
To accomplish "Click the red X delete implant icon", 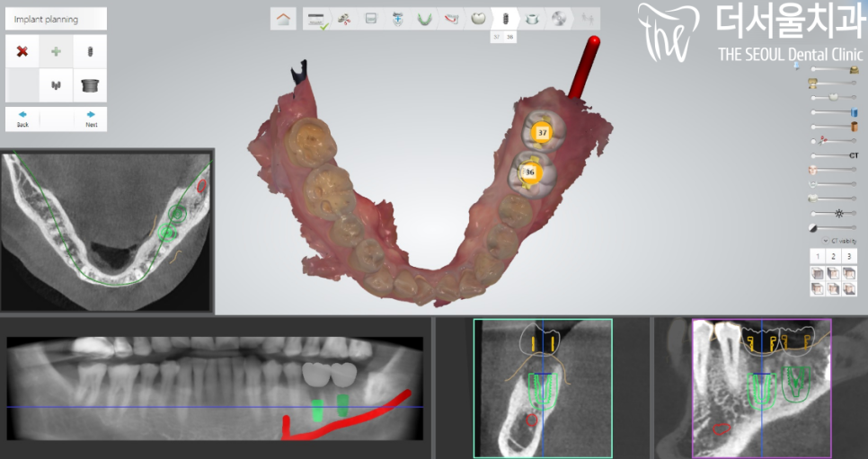I will [22, 51].
